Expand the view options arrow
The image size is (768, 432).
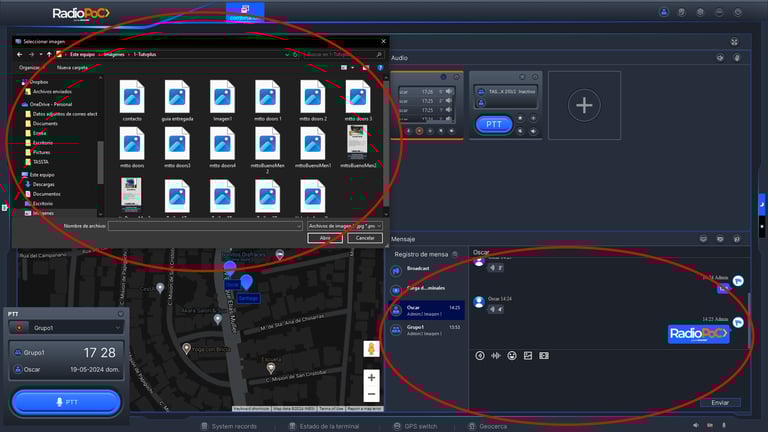tap(353, 68)
